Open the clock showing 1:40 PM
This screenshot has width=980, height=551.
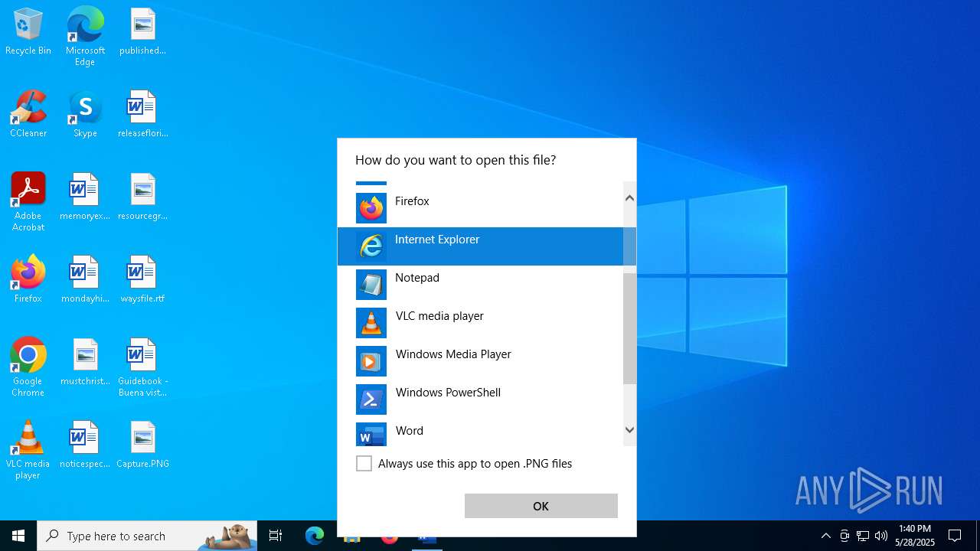[x=915, y=536]
